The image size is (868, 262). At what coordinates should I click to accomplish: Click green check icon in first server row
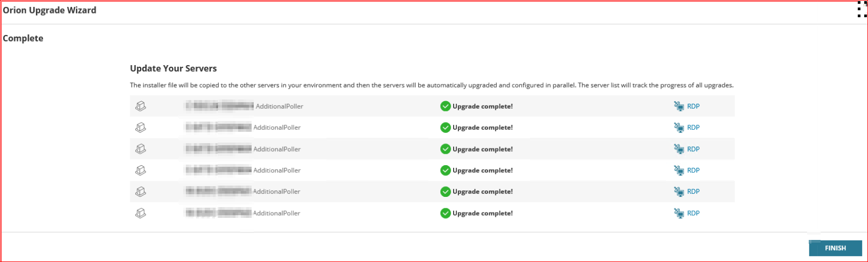click(x=445, y=106)
